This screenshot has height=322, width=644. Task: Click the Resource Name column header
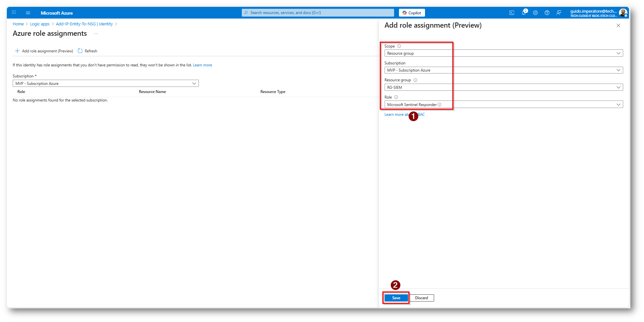(x=152, y=92)
